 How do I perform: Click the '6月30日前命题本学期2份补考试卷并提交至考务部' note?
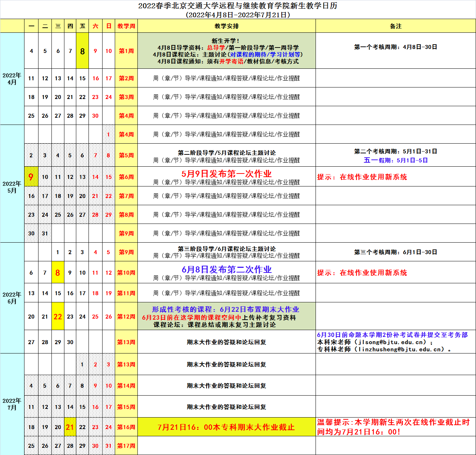click(x=393, y=335)
